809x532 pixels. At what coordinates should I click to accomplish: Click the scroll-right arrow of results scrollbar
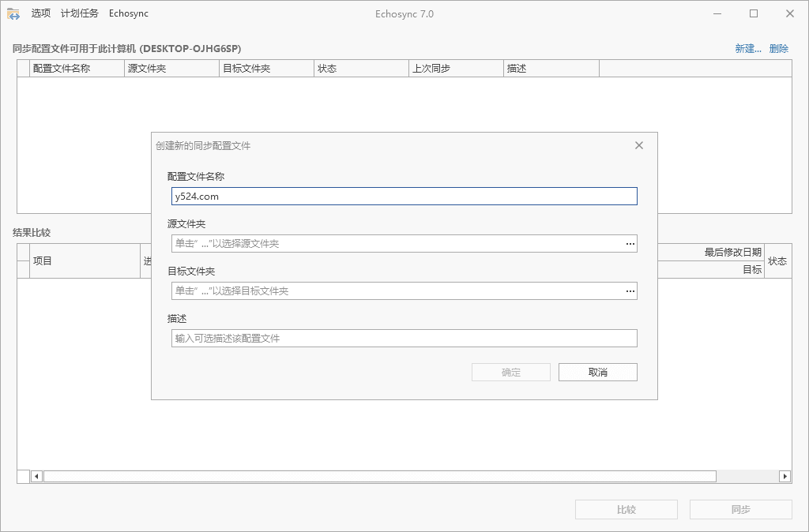785,476
